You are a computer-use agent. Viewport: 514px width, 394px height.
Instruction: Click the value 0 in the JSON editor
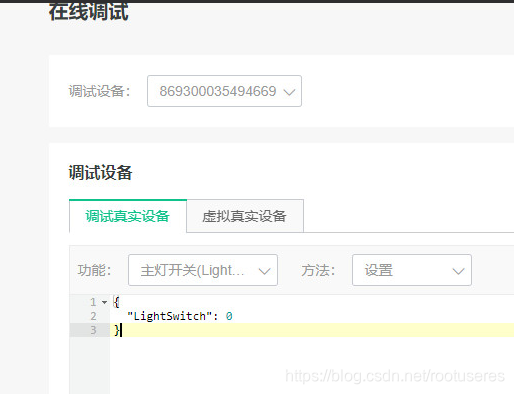229,316
